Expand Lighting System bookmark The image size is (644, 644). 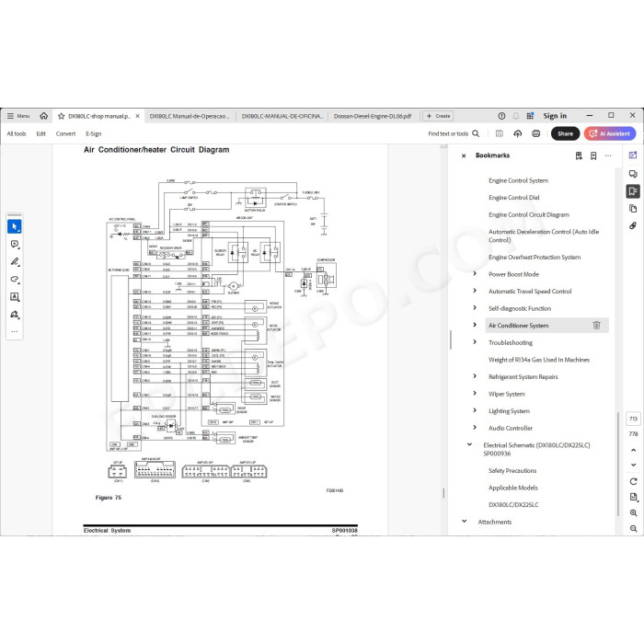[475, 410]
